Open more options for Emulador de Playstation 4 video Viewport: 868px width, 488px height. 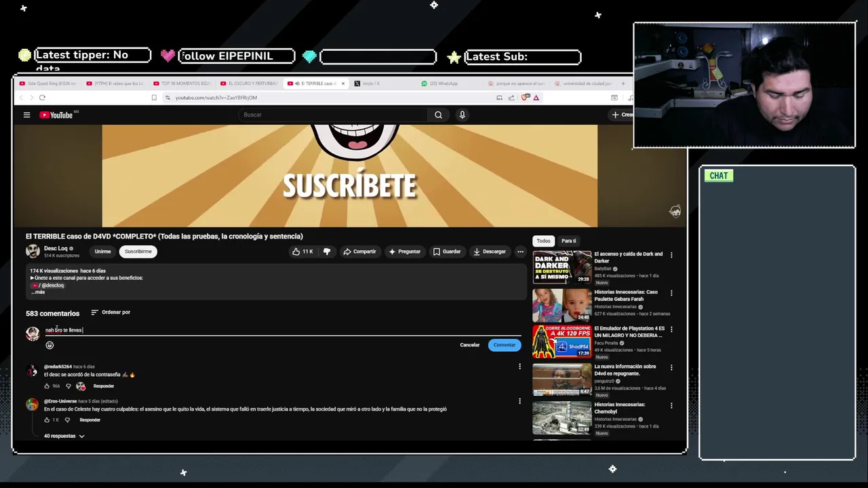tap(671, 329)
